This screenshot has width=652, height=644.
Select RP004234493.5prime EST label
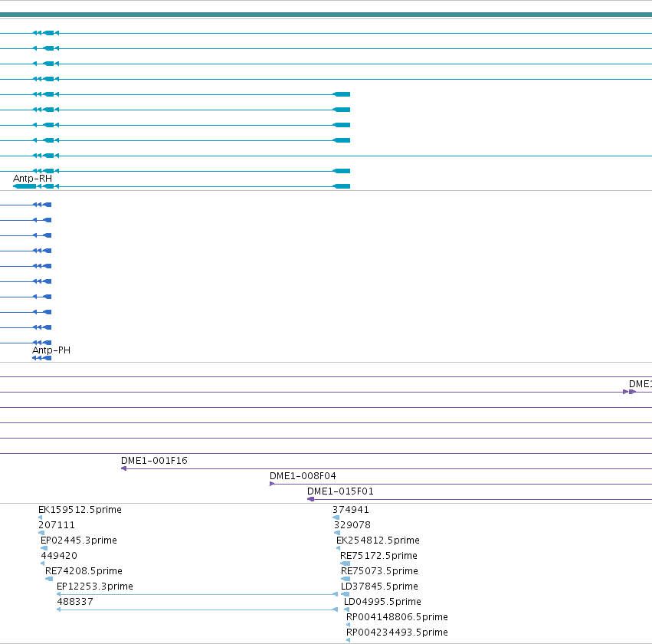(397, 632)
